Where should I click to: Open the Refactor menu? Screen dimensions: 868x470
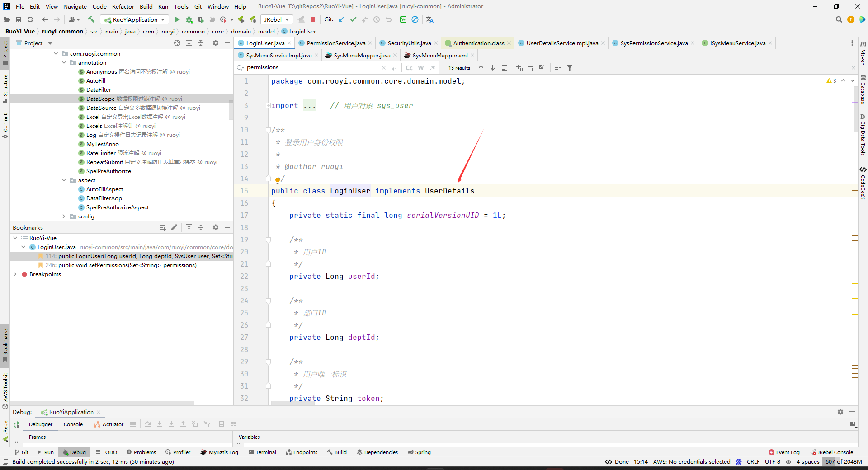123,6
